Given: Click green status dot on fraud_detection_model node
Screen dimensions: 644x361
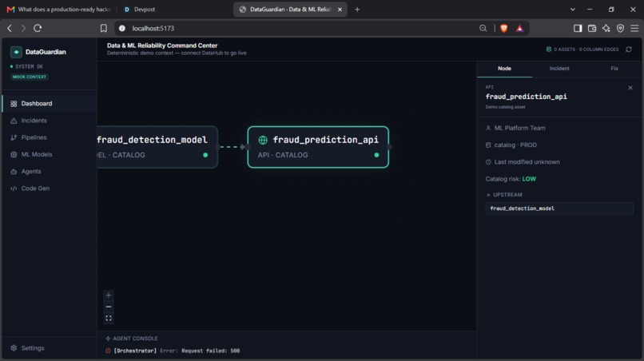Looking at the screenshot, I should click(205, 155).
